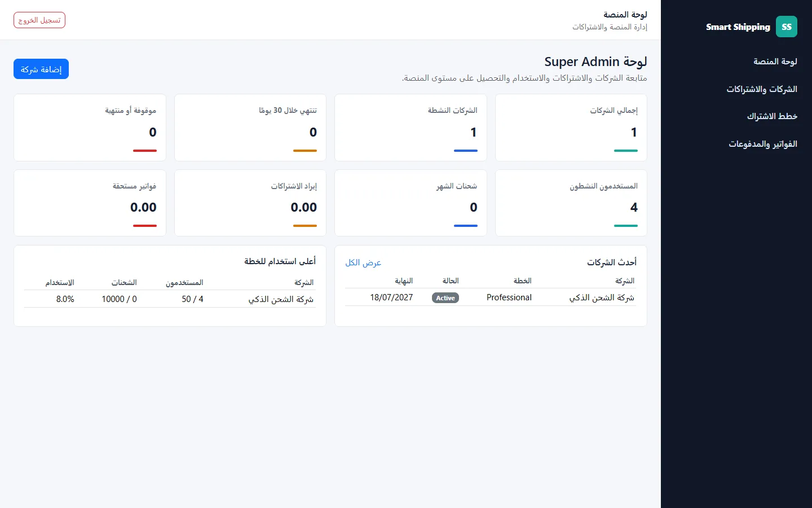Click the فواتير مستحقة stat card
Viewport: 812px width, 508px height.
pos(90,203)
